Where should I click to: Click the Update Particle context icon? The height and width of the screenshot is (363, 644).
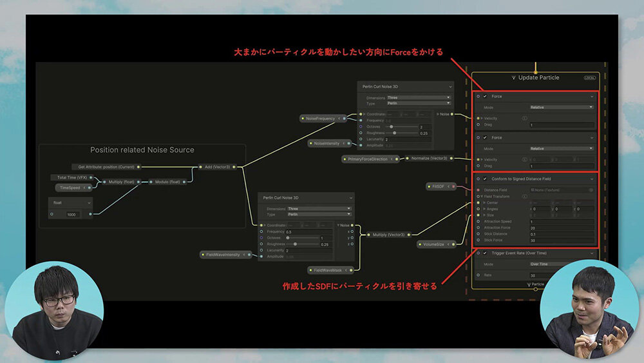coord(513,78)
